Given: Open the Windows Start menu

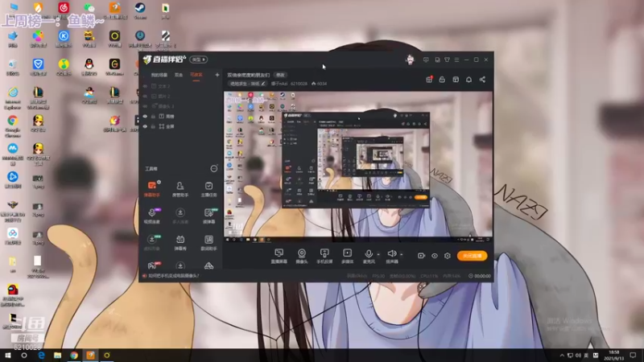Looking at the screenshot, I should (x=7, y=355).
